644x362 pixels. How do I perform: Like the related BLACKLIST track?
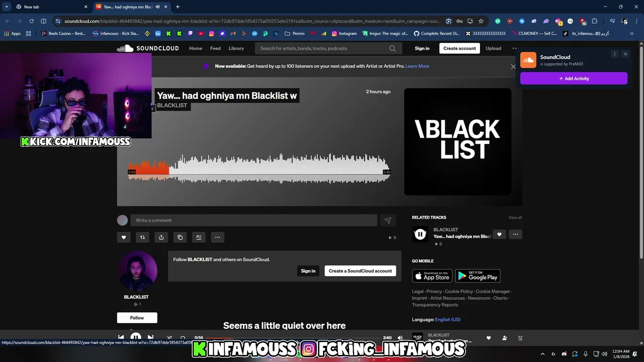coord(499,234)
